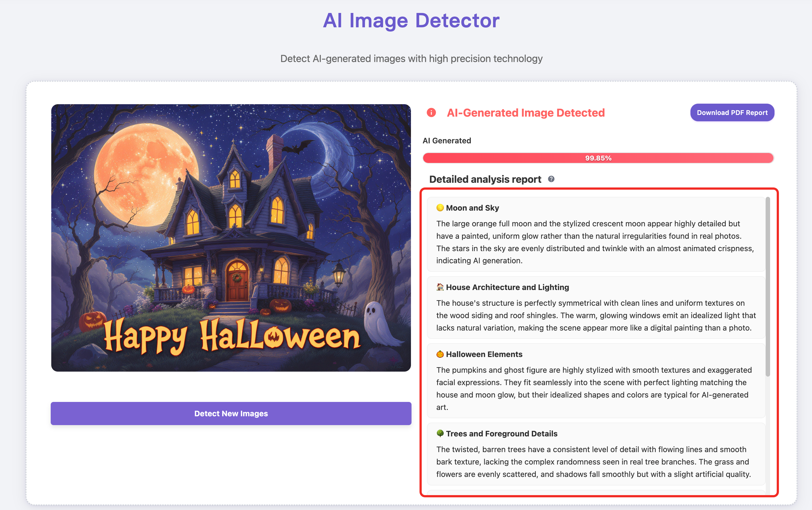Click the 99.85% AI Generated progress bar

click(x=598, y=158)
